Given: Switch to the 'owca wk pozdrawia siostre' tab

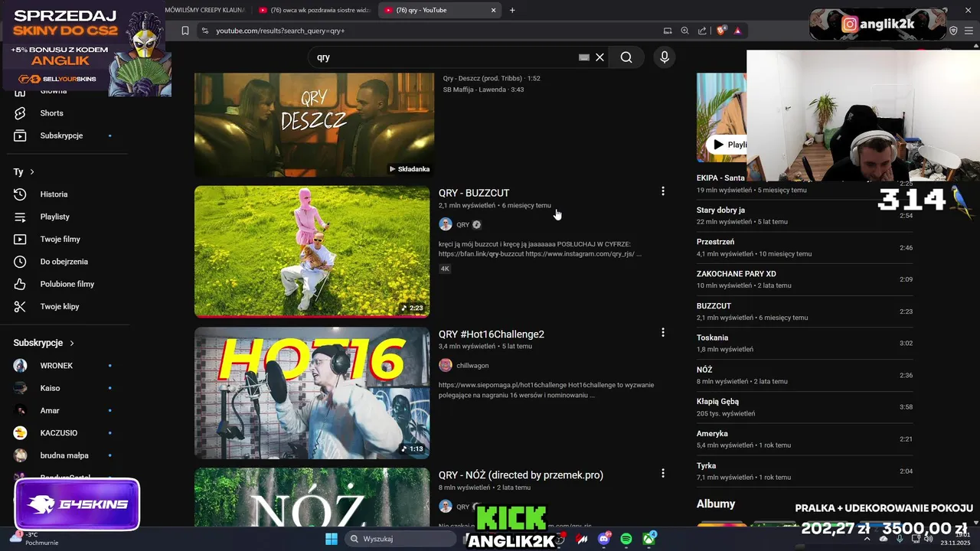Looking at the screenshot, I should (314, 10).
